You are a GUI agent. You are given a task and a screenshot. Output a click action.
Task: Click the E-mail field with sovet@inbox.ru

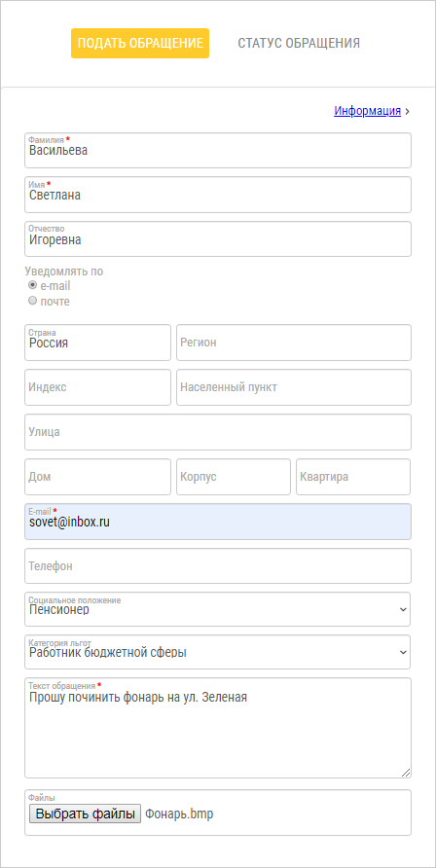pos(218,522)
